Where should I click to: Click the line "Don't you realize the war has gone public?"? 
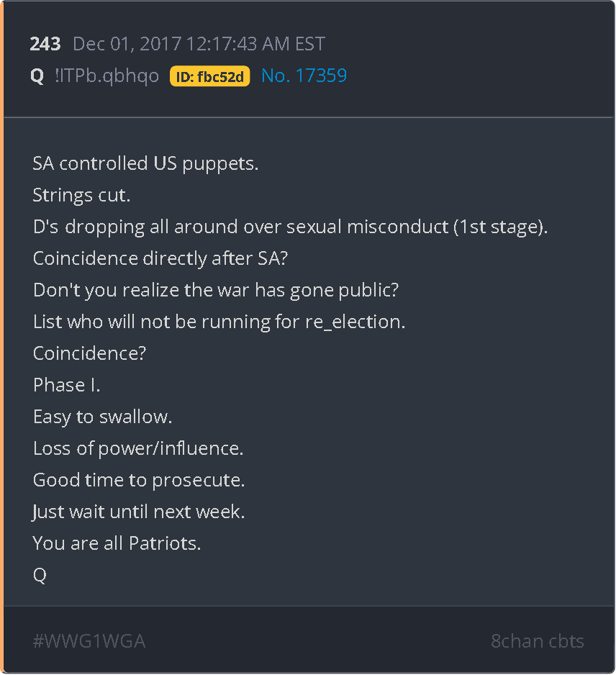216,290
